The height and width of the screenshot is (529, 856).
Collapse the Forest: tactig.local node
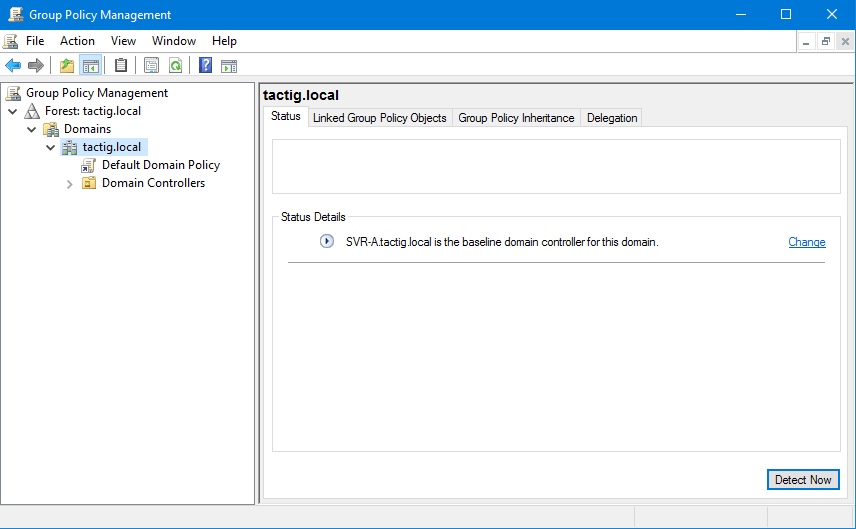[13, 111]
